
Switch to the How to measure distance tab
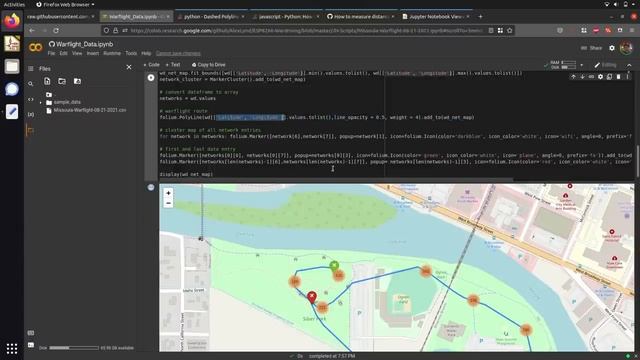pos(361,17)
